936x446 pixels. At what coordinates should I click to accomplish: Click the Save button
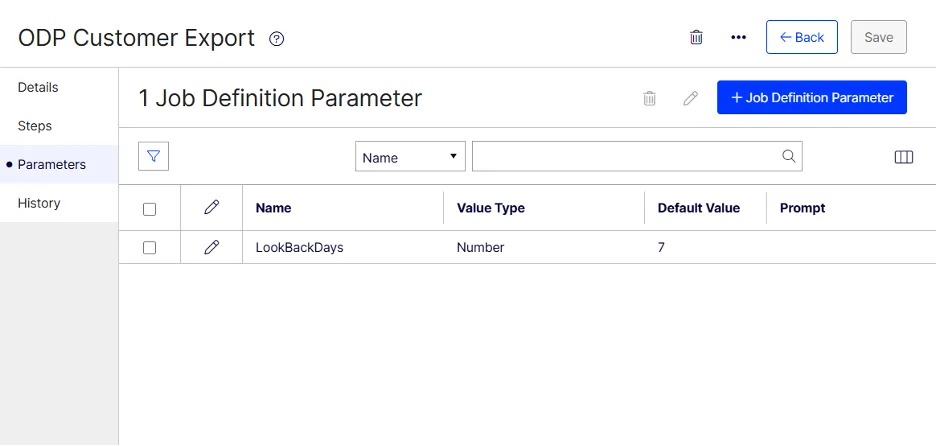pos(879,37)
